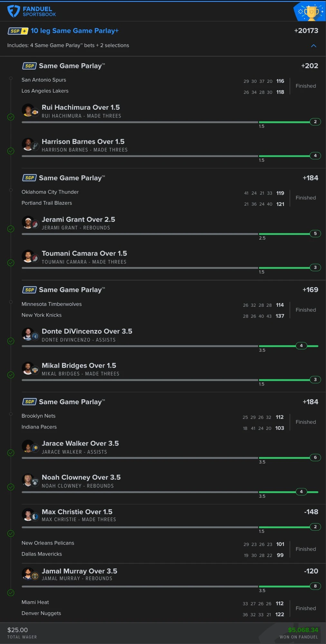Click green check beside Rui Hachimura leg
The height and width of the screenshot is (644, 326).
(x=11, y=117)
